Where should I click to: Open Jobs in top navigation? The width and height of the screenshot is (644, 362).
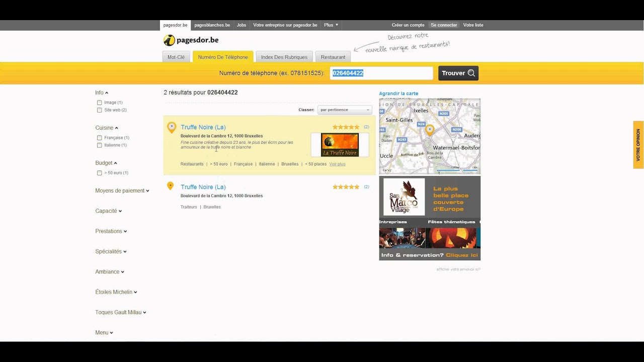[242, 25]
